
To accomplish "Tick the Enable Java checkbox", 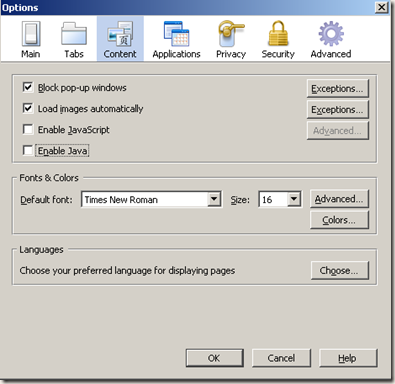I will pyautogui.click(x=28, y=150).
